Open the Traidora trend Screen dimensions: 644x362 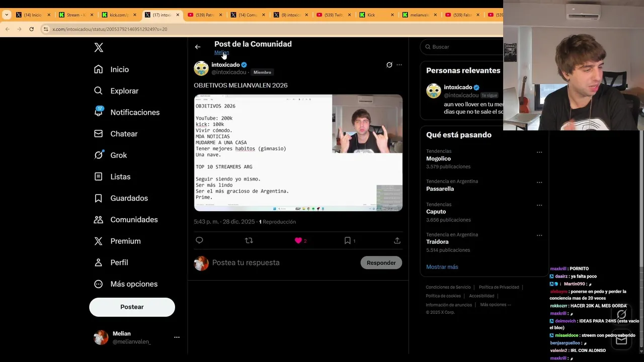coord(437,242)
